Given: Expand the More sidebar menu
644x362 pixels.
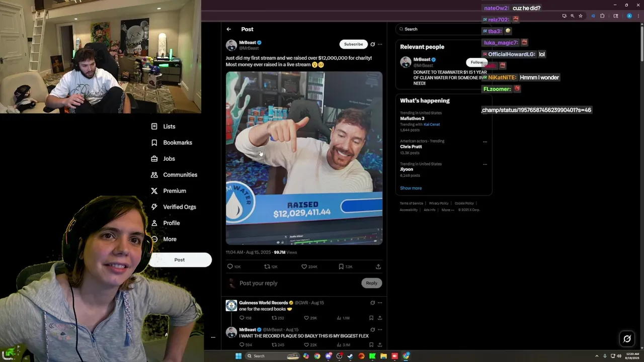Looking at the screenshot, I should tap(164, 239).
